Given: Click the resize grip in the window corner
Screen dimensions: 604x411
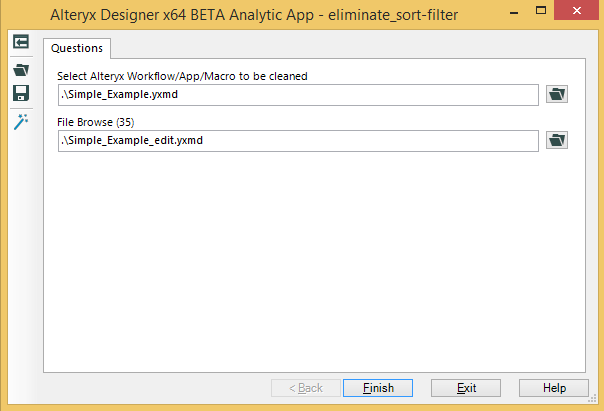Looking at the screenshot, I should [x=592, y=399].
